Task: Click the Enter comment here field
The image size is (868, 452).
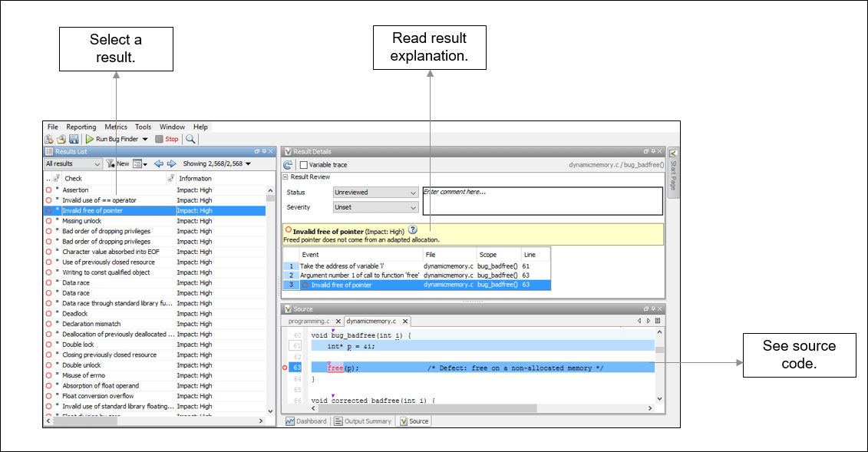Action: pos(543,201)
